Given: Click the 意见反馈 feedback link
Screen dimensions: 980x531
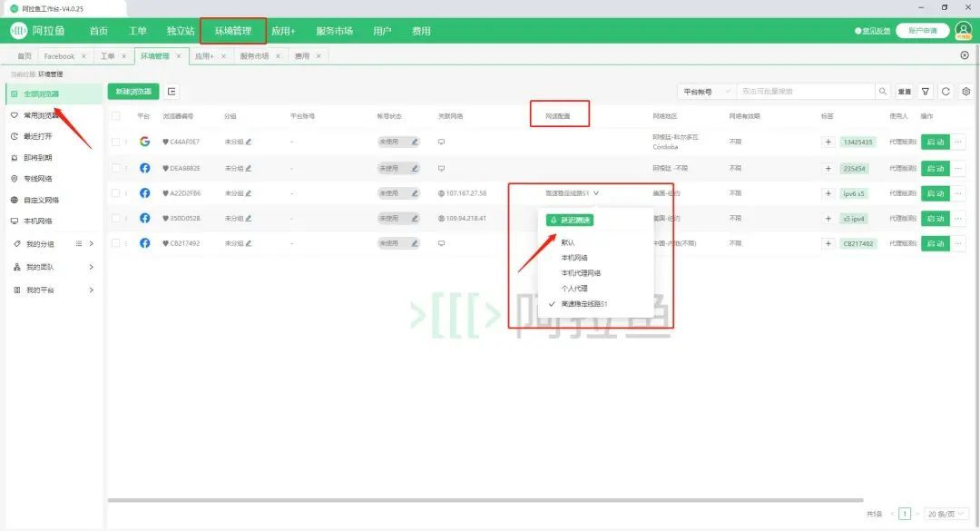Looking at the screenshot, I should (873, 31).
